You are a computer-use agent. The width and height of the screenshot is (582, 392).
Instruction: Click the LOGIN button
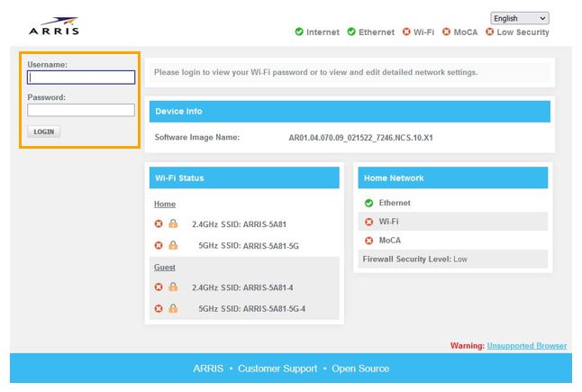pos(44,132)
